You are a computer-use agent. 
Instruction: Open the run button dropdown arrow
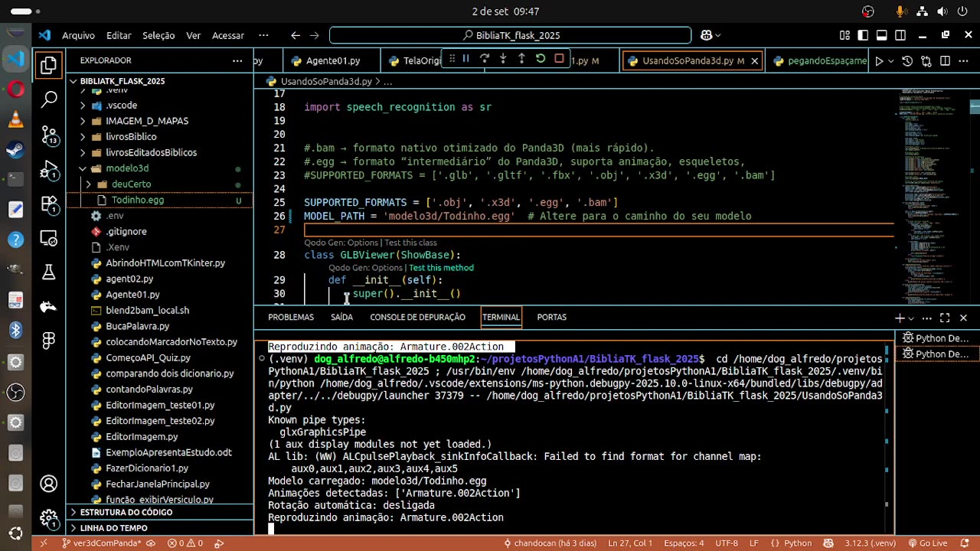pyautogui.click(x=891, y=60)
